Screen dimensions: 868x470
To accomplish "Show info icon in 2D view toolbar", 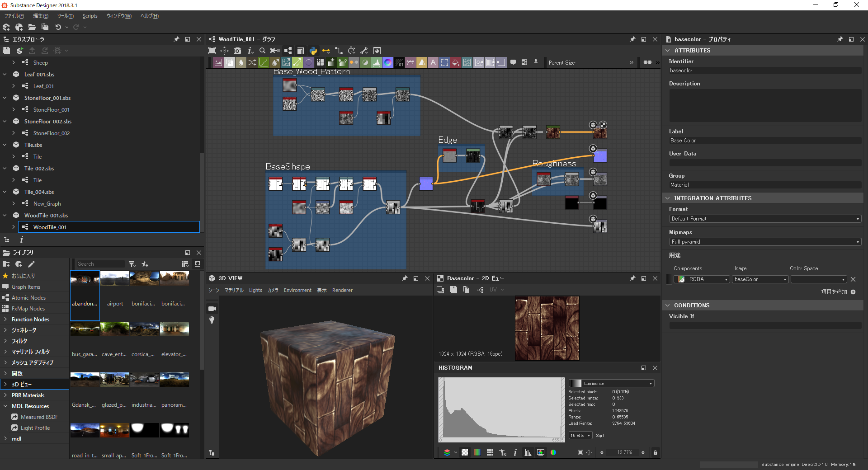I will 515,452.
